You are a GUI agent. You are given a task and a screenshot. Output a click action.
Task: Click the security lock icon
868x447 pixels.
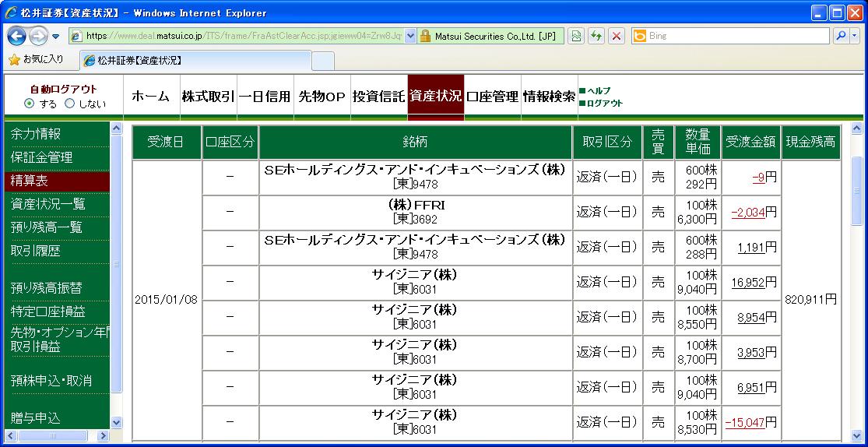tap(425, 36)
